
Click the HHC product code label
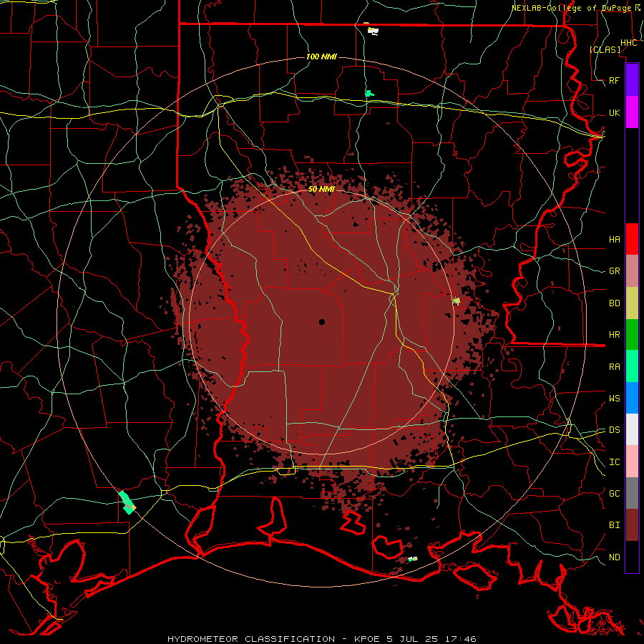coord(629,43)
